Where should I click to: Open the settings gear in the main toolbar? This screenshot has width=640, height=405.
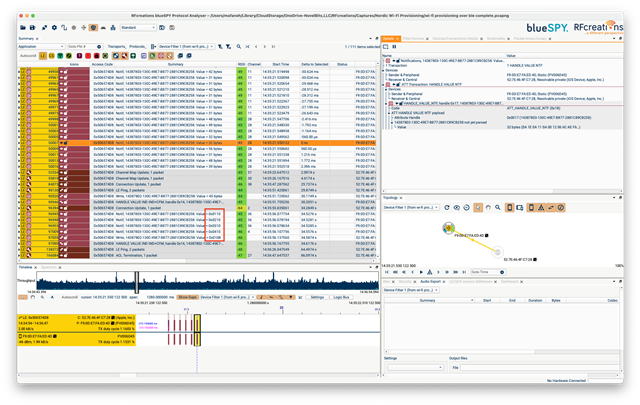point(54,27)
